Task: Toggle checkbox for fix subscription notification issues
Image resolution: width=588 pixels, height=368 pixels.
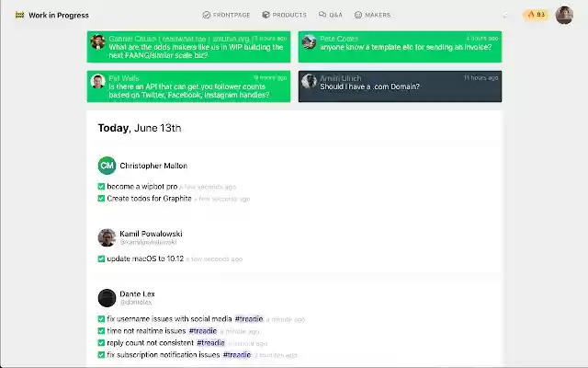Action: 101,354
